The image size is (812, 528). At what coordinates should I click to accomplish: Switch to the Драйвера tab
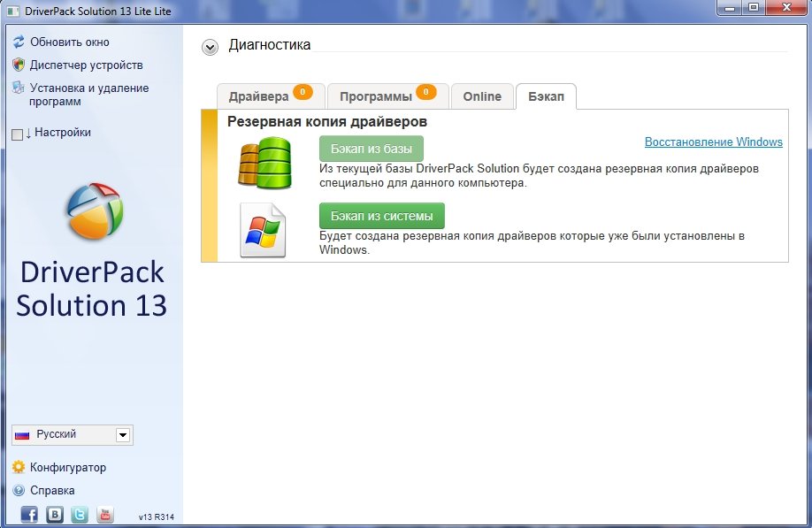[x=258, y=96]
